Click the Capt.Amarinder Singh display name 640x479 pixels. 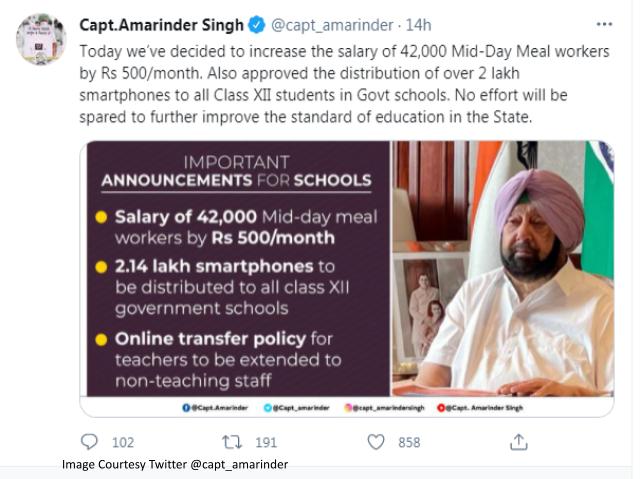[x=161, y=25]
